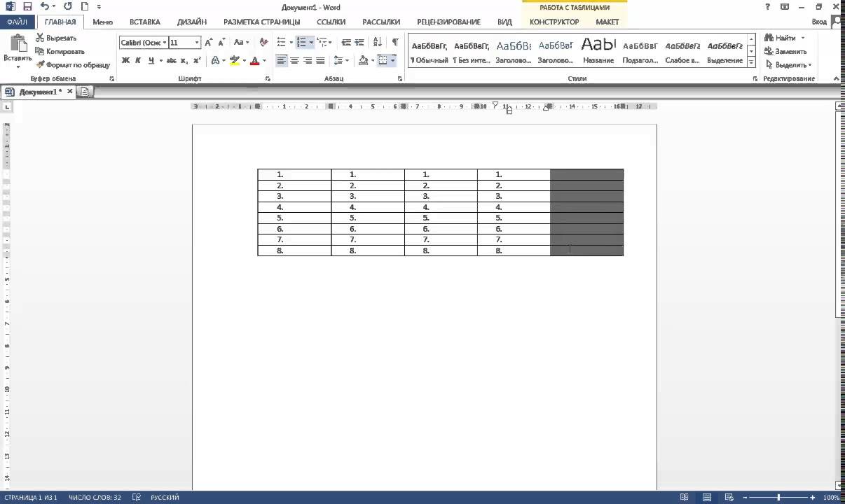Screen dimensions: 845x504
Task: Apply red font color
Action: tap(254, 61)
